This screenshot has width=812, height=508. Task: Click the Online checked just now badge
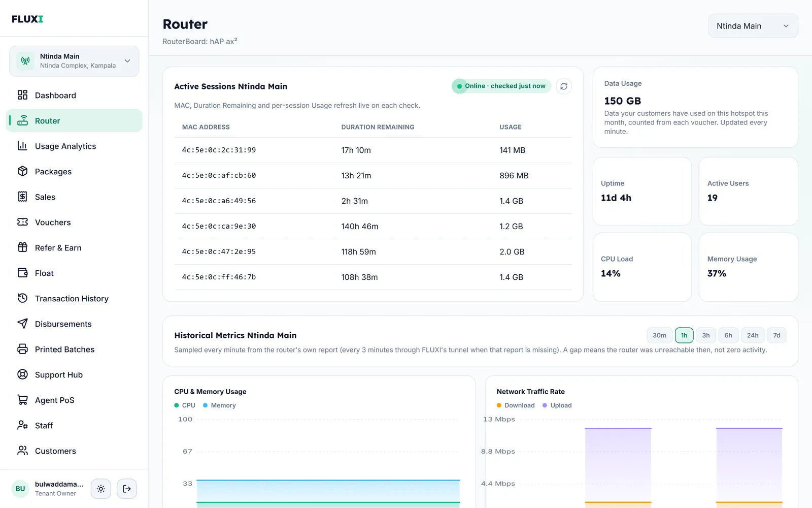pos(501,86)
